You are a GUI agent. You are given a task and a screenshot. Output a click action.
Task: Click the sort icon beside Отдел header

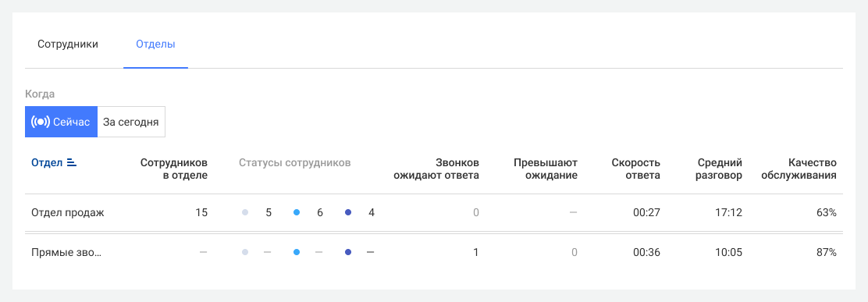click(x=71, y=162)
